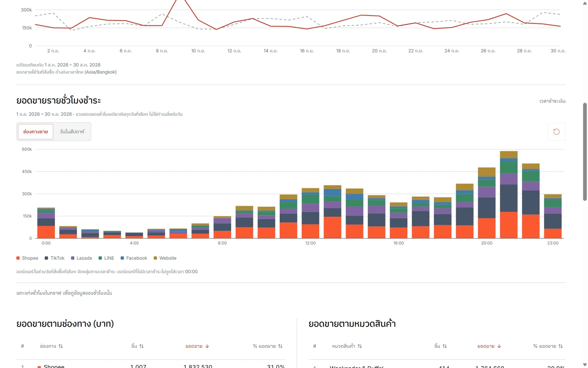Sort category table by ชิ้น column

click(x=441, y=346)
